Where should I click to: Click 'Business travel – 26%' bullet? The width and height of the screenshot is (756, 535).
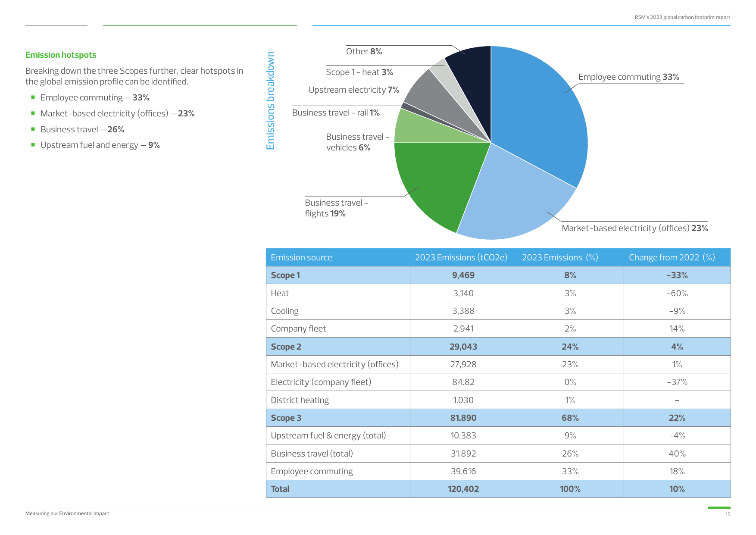tap(82, 129)
